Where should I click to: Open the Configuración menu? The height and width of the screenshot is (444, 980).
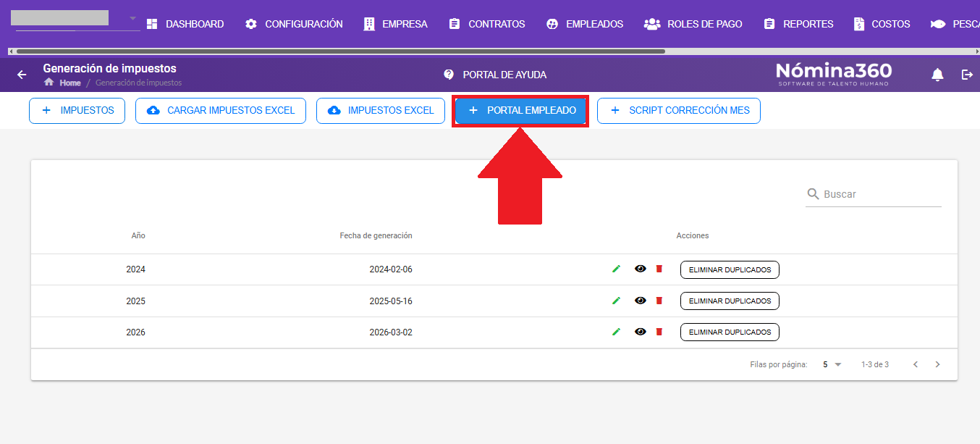(x=294, y=24)
